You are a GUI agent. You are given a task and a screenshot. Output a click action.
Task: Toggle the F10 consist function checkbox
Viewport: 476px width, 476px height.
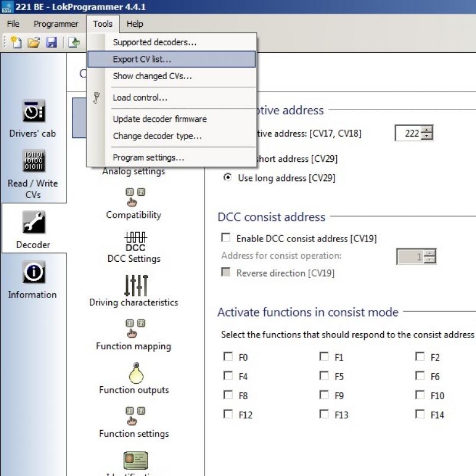(x=420, y=395)
